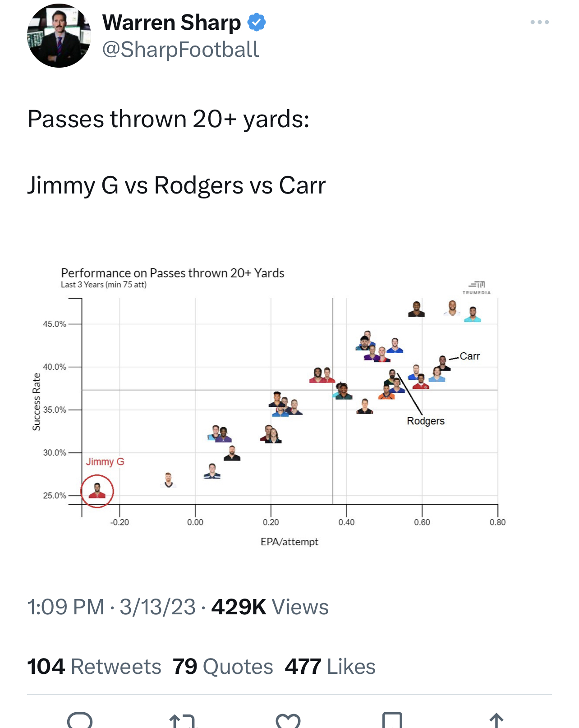View the 104 Retweets list
Screen dimensions: 579x728
coord(94,666)
